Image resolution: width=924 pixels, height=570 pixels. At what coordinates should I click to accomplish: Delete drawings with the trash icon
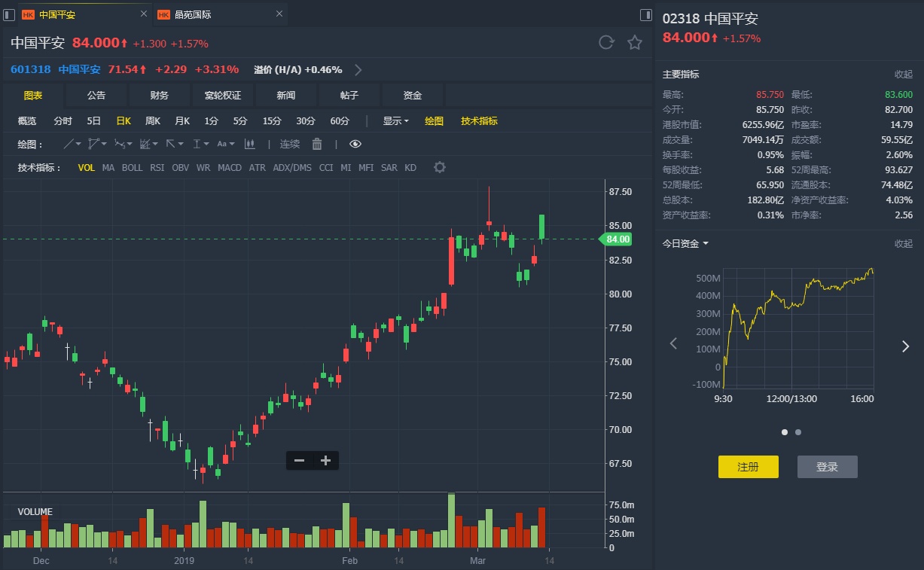point(317,144)
